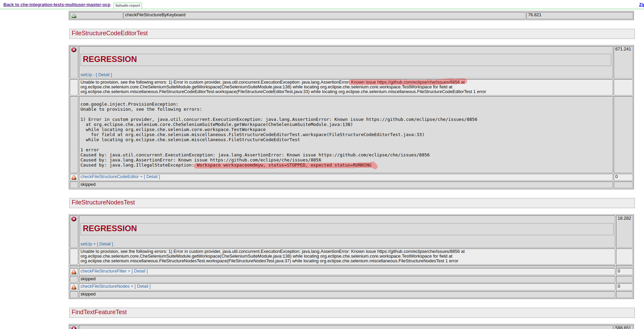Image resolution: width=644 pixels, height=329 pixels.
Task: Collapse the 'setUp -' entry in FileStructureCodeEditorTest
Action: pos(87,75)
